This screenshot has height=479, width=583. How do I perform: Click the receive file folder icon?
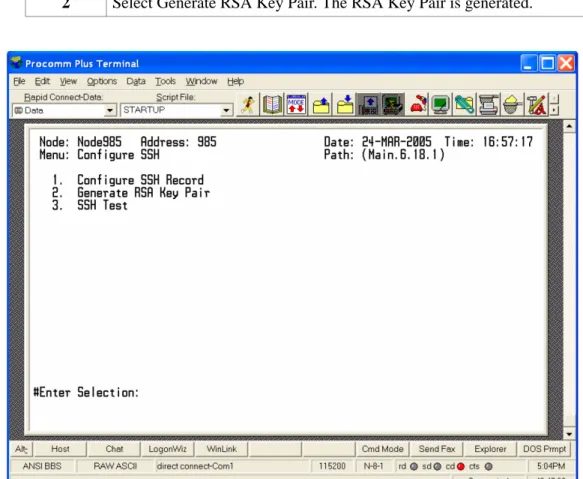pyautogui.click(x=345, y=104)
